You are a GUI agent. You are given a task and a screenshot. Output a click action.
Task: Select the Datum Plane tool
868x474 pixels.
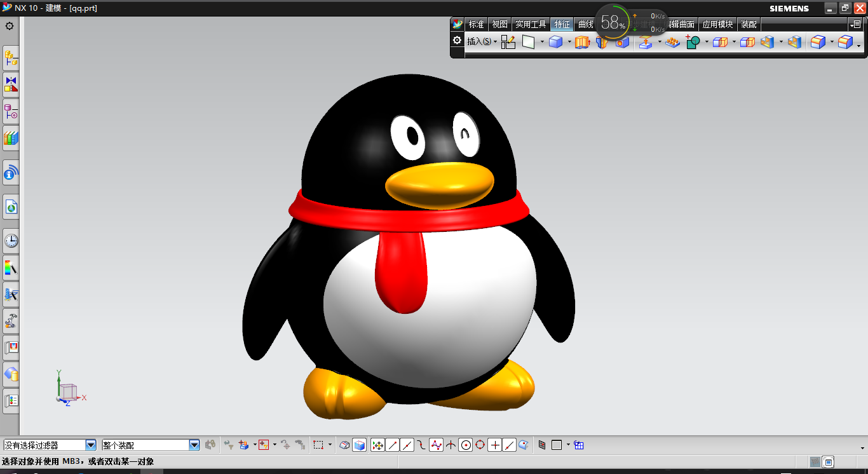(x=529, y=42)
